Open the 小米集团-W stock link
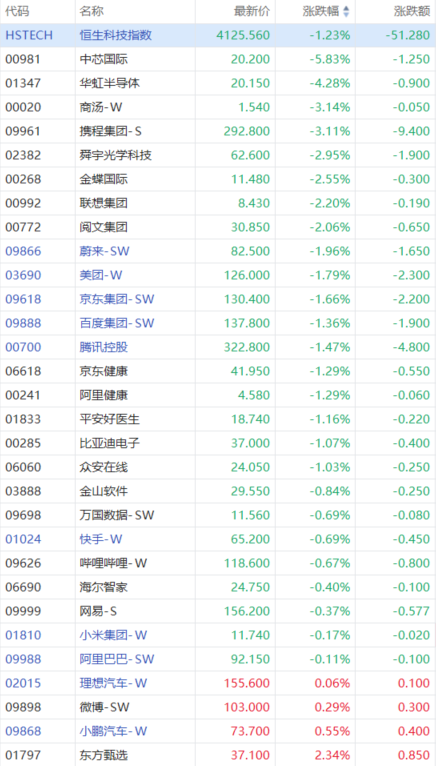The height and width of the screenshot is (766, 436). [113, 635]
